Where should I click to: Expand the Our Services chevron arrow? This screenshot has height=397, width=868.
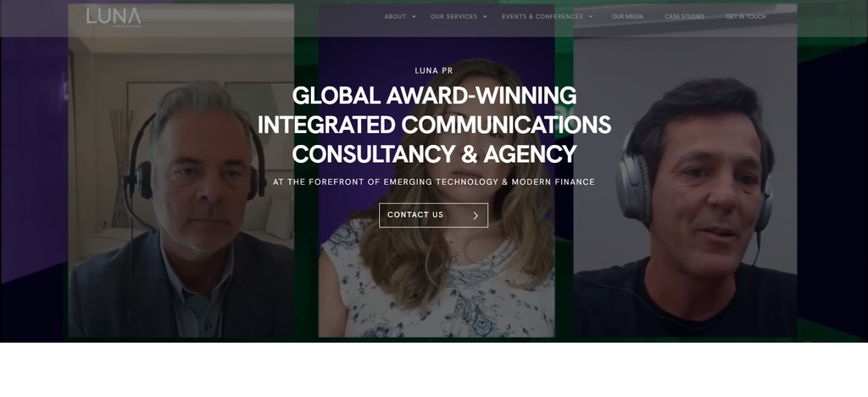pyautogui.click(x=485, y=17)
